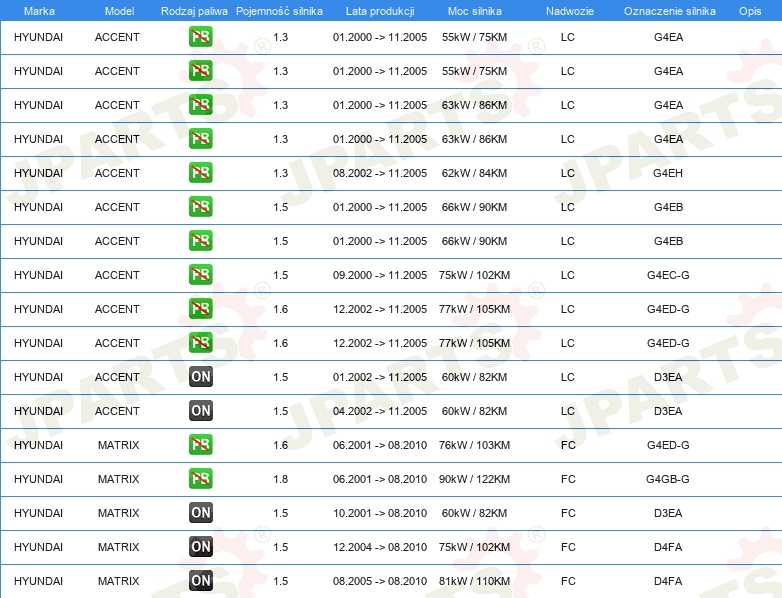Select engine code G4EC-G

pos(668,275)
